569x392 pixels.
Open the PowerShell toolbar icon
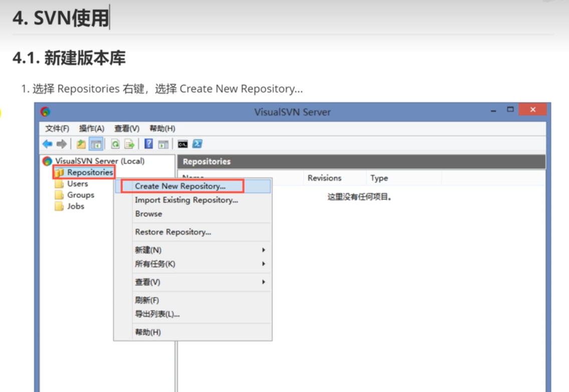pyautogui.click(x=197, y=144)
